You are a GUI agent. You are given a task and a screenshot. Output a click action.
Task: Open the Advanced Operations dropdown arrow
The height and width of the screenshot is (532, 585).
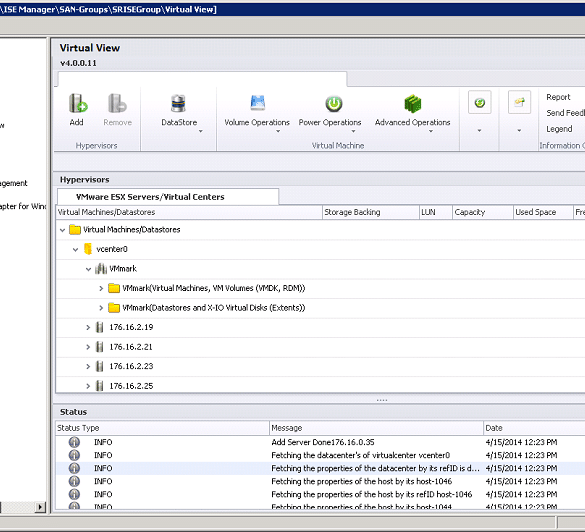pyautogui.click(x=431, y=131)
